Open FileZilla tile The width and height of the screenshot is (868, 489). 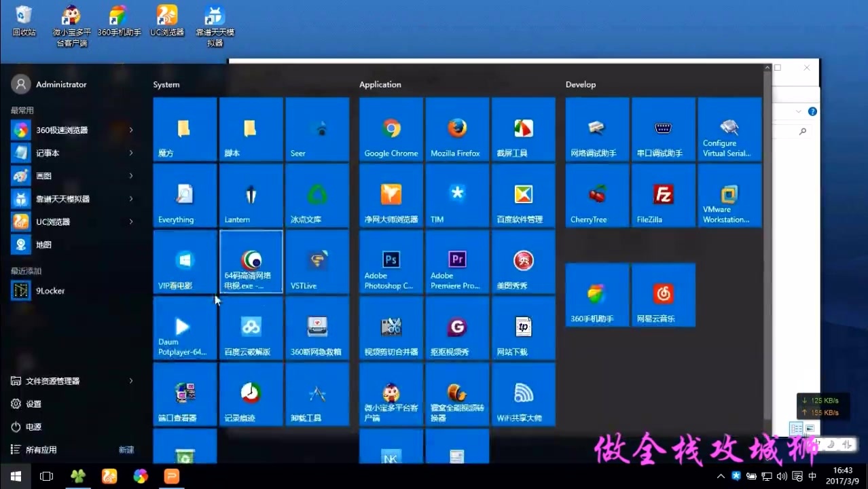[x=664, y=196]
